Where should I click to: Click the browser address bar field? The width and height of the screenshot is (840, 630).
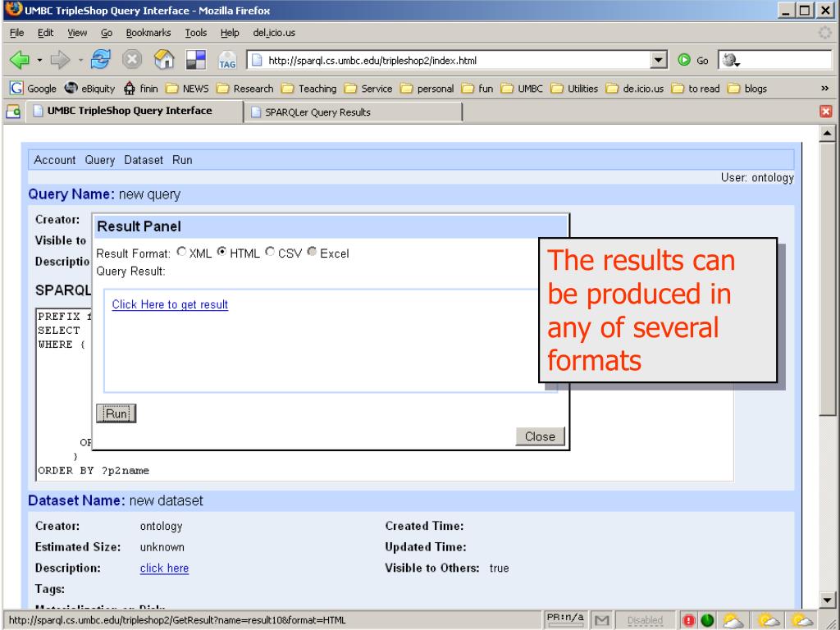coord(455,60)
